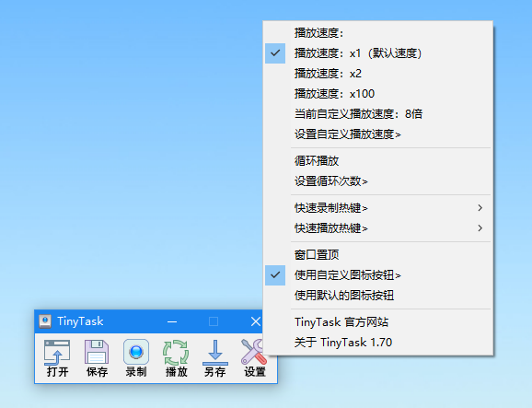This screenshot has width=532, height=408.
Task: Toggle 使用自定义图标按钮> checked item
Action: click(378, 275)
